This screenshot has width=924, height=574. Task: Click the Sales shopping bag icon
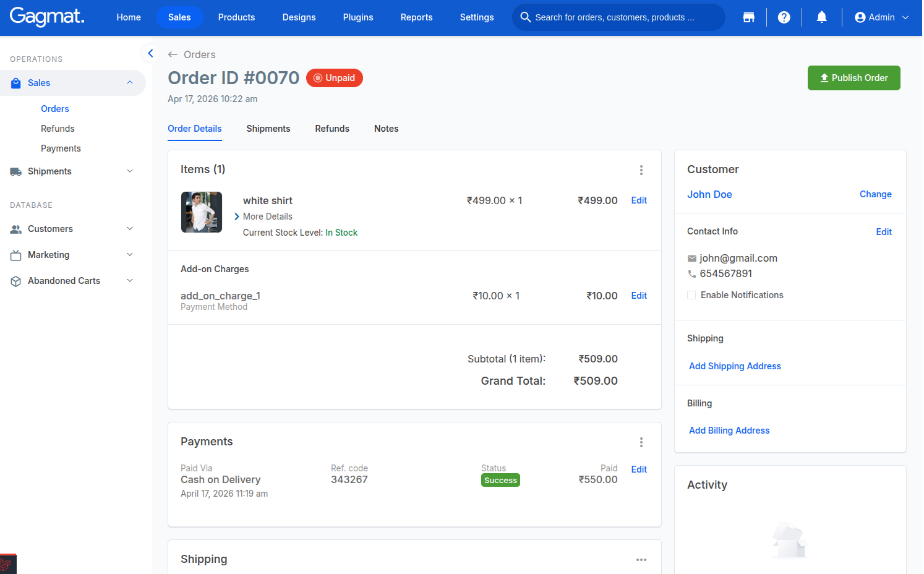16,83
